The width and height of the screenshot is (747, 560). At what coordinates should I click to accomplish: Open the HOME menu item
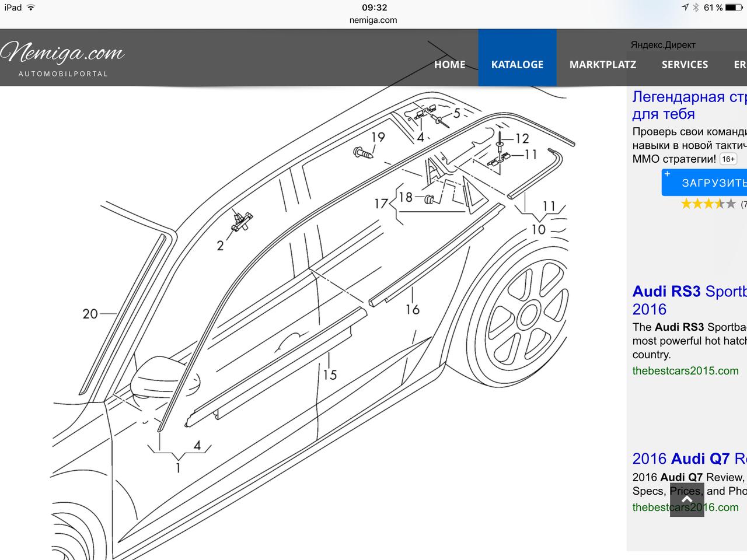(x=449, y=65)
